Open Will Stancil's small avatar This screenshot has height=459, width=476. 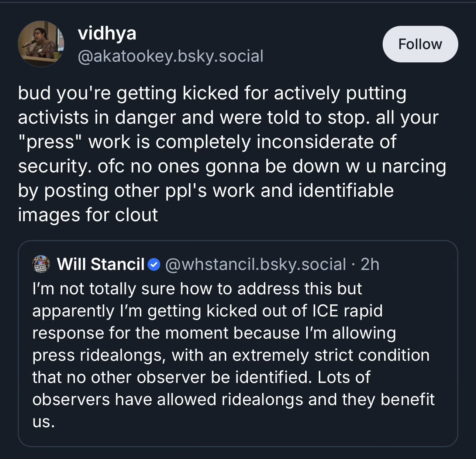[x=41, y=264]
